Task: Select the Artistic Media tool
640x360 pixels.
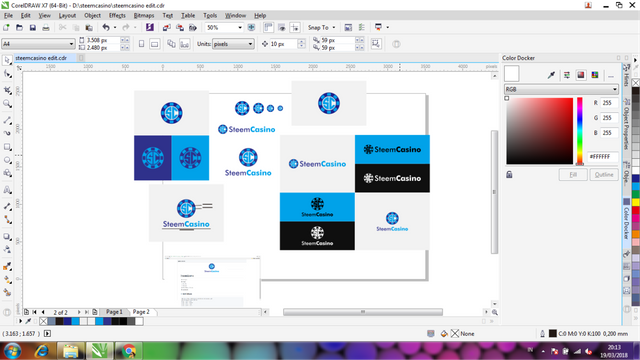Action: [7, 133]
